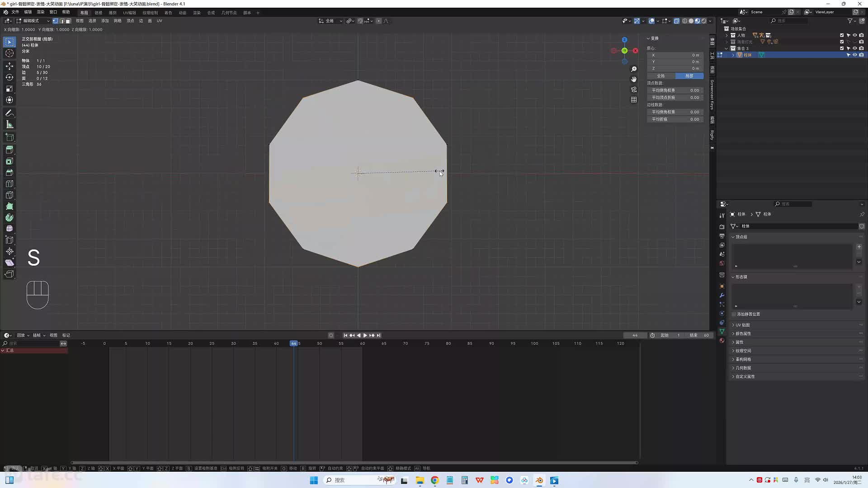Select the 3D Cursor tool
Image resolution: width=868 pixels, height=488 pixels.
(x=9, y=53)
